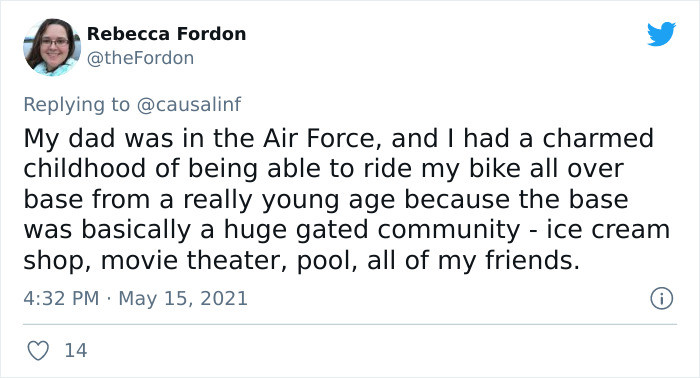Open the @causalinf mention link
700x378 pixels.
coord(188,104)
